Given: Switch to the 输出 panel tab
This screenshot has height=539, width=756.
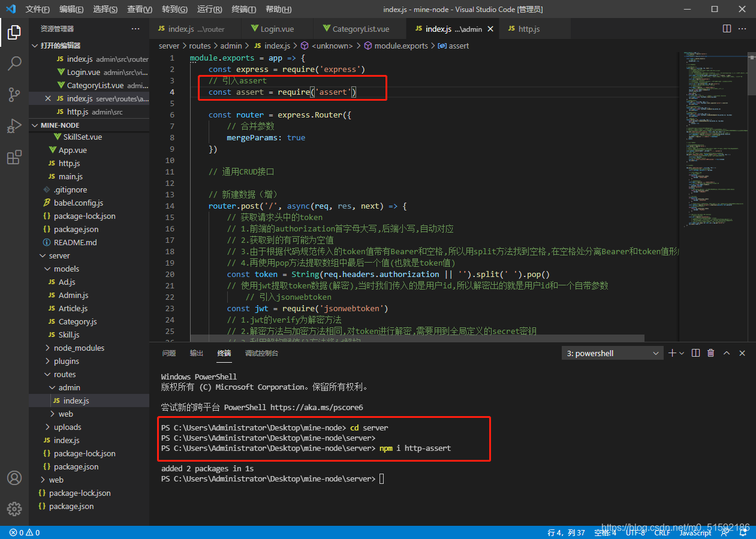Looking at the screenshot, I should click(197, 353).
